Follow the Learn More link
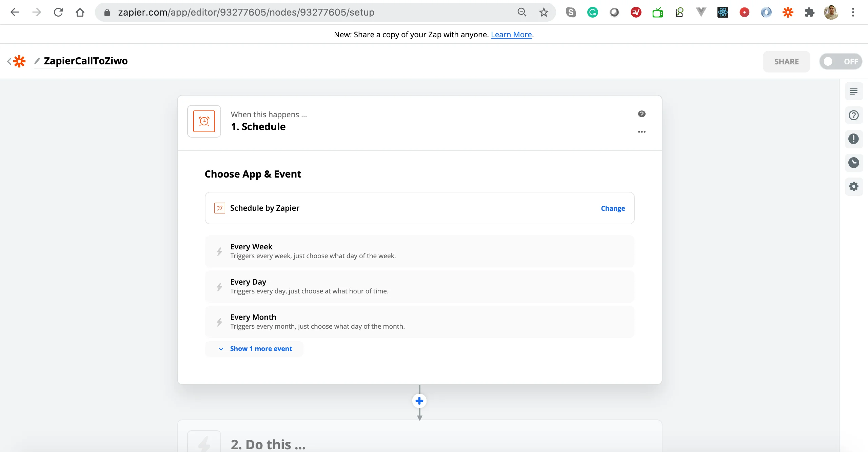 511,35
